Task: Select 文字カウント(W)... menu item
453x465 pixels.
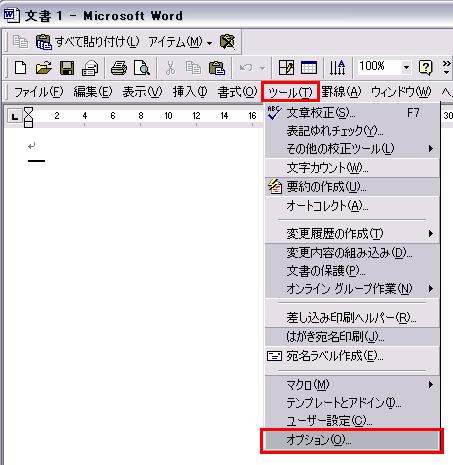Action: (352, 168)
